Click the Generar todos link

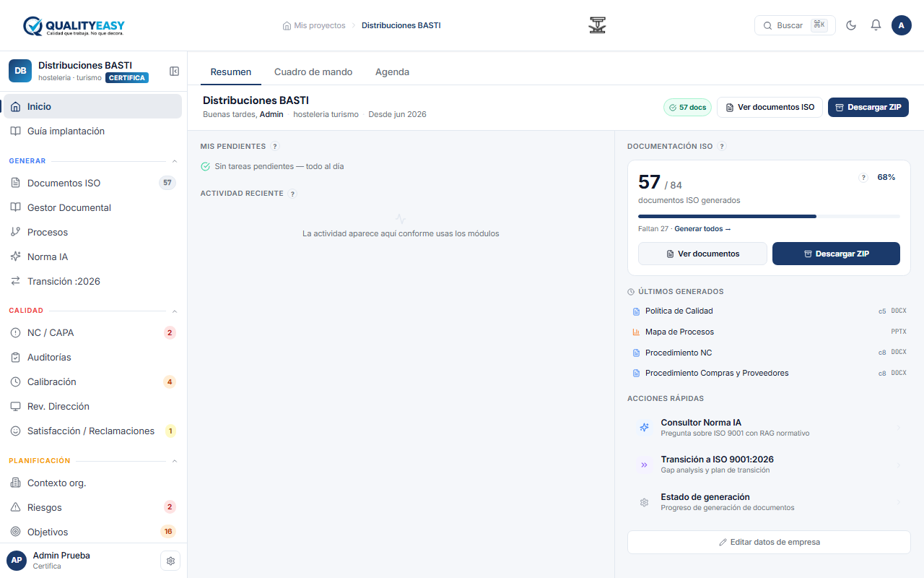702,229
